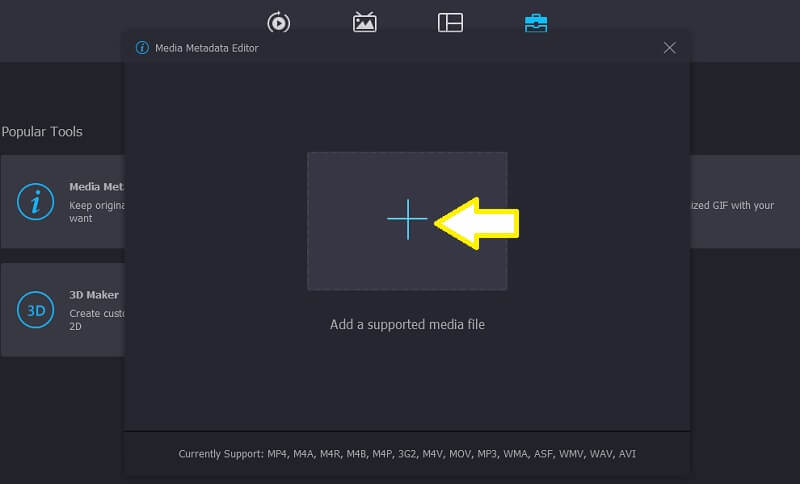Select the Media Metadata card title

[95, 186]
